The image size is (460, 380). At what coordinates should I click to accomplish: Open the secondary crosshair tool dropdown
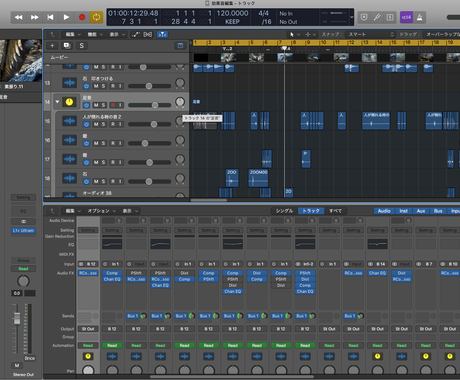[x=310, y=34]
